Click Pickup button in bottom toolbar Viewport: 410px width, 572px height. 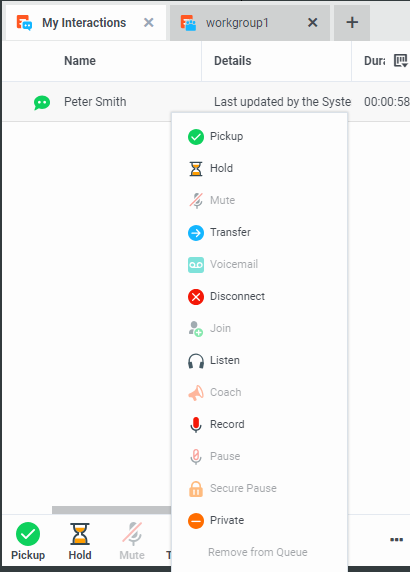[28, 541]
